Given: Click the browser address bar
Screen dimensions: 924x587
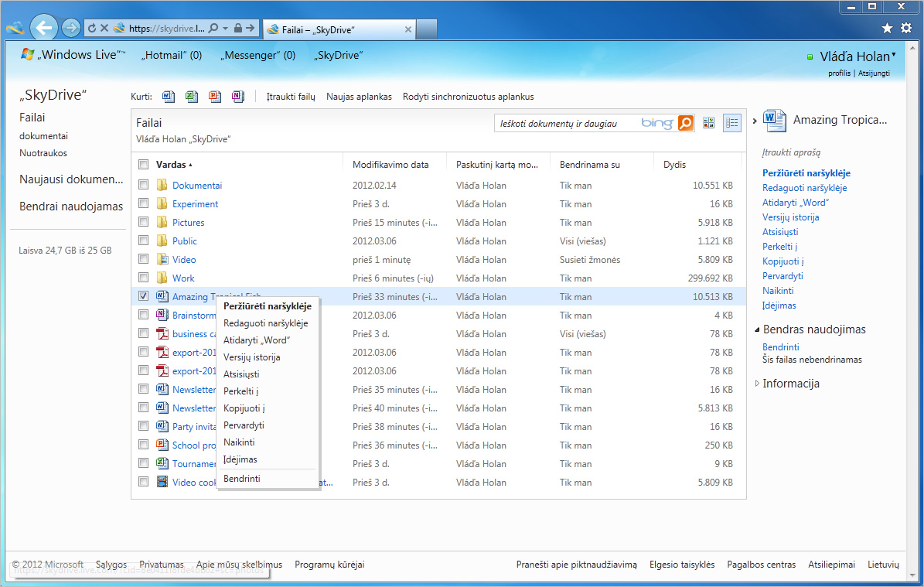Looking at the screenshot, I should pos(166,28).
